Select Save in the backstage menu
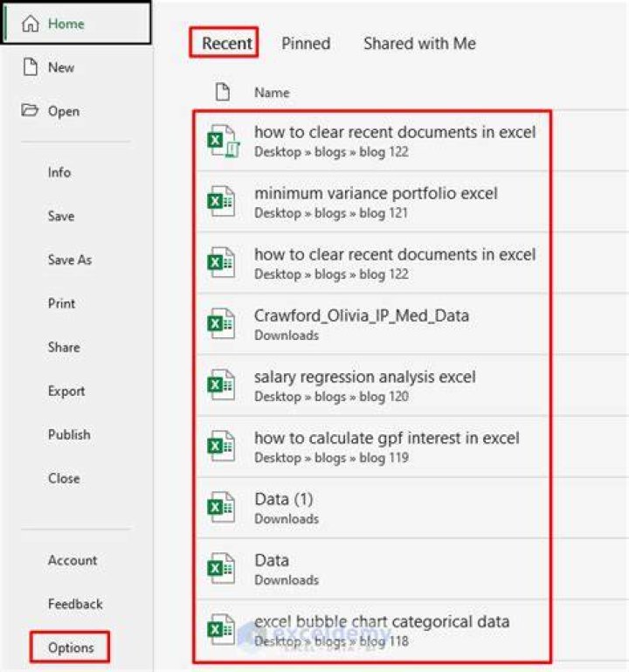The image size is (629, 672). (61, 216)
